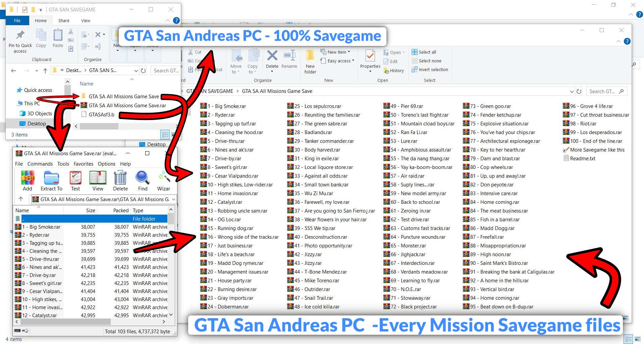
Task: Click Back arrow in small Explorer
Action: coord(14,70)
